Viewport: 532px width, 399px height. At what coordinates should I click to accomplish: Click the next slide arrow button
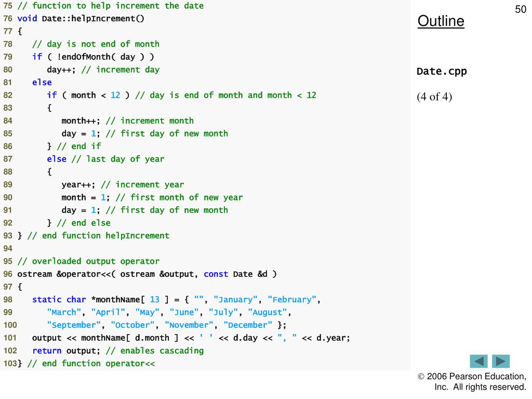tap(501, 361)
